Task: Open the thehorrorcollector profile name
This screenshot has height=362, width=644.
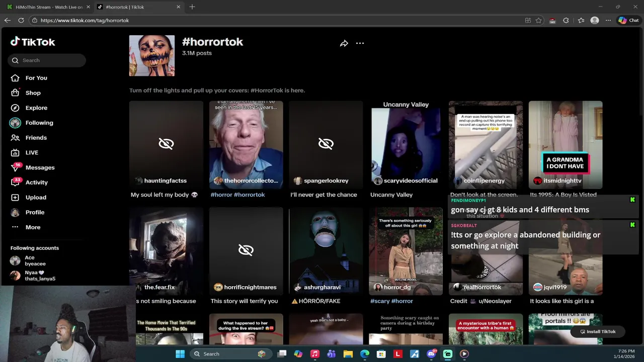Action: 251,180
